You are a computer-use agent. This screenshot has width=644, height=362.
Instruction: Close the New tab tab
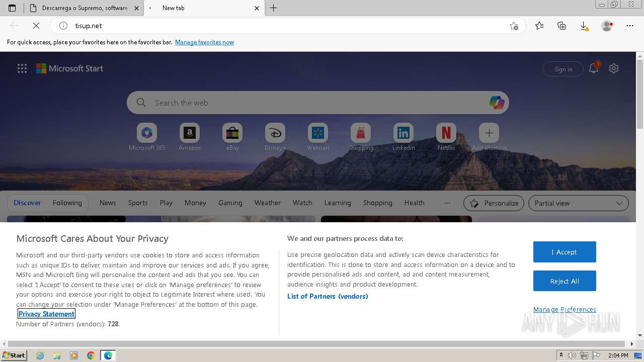click(x=257, y=8)
